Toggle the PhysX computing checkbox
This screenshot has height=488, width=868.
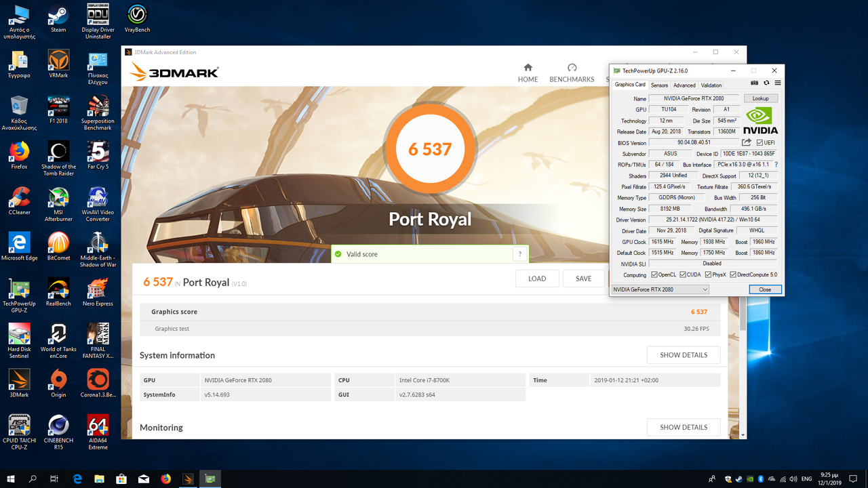708,274
